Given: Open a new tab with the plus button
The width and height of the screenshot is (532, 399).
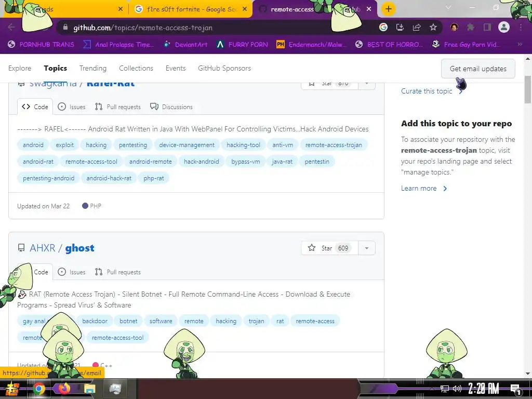Looking at the screenshot, I should tap(389, 9).
